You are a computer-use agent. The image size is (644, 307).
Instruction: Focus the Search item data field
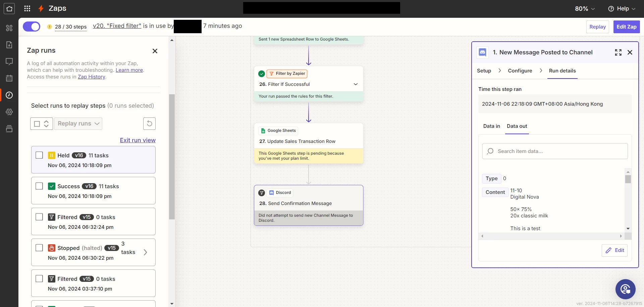click(x=555, y=151)
